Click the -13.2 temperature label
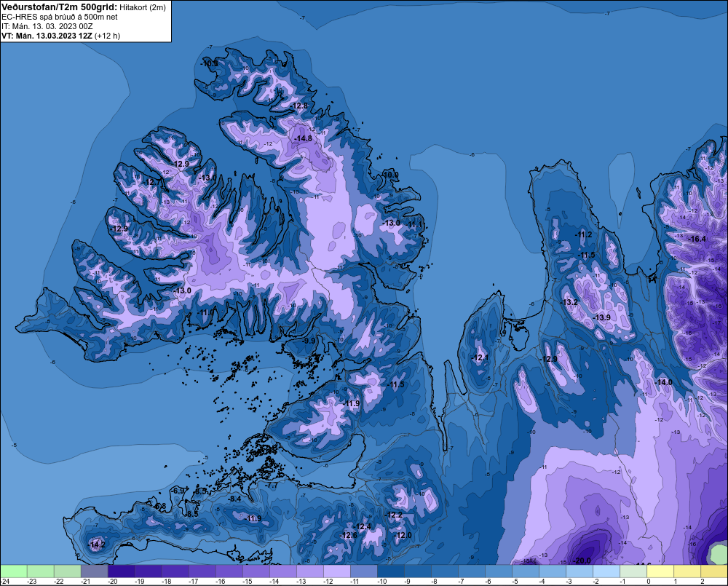The height and width of the screenshot is (586, 728). tap(569, 302)
